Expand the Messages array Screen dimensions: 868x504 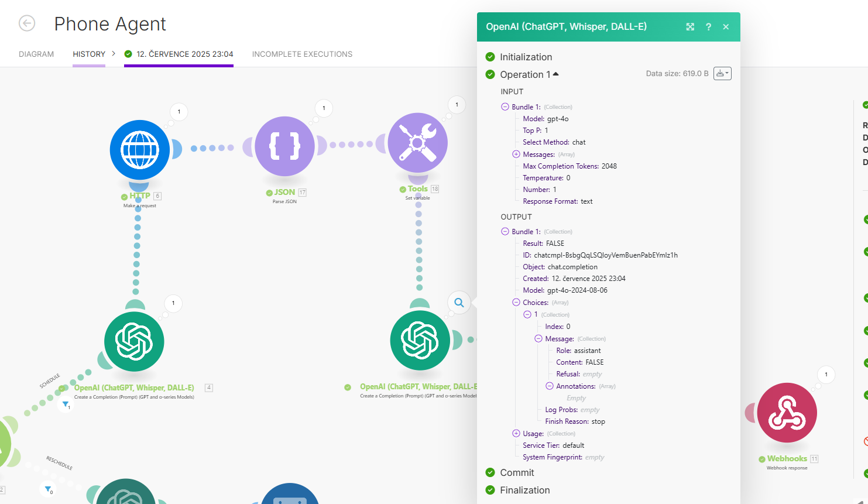click(x=516, y=155)
